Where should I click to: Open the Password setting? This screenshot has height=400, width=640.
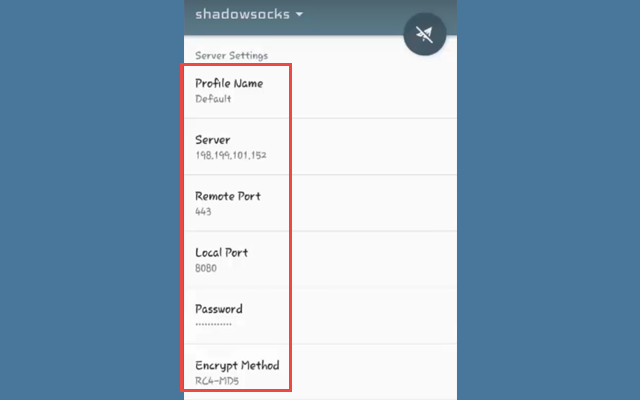click(x=218, y=309)
